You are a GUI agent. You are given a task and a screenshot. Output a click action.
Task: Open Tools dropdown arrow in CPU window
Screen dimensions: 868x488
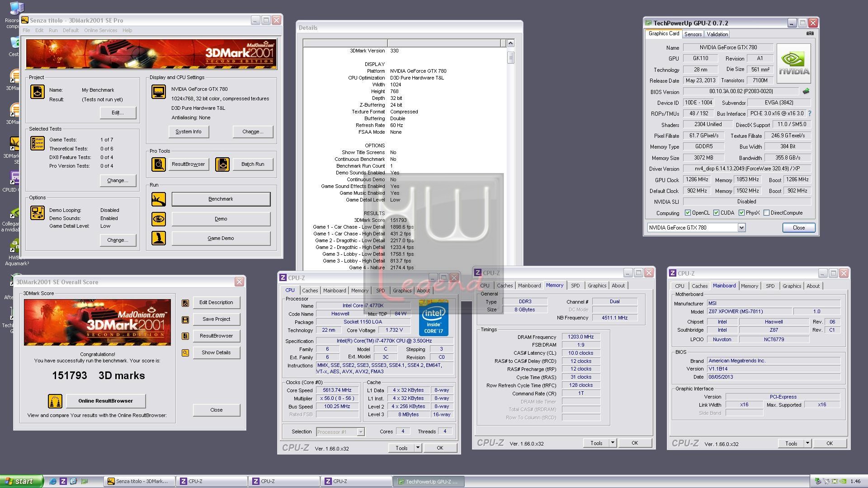(418, 448)
